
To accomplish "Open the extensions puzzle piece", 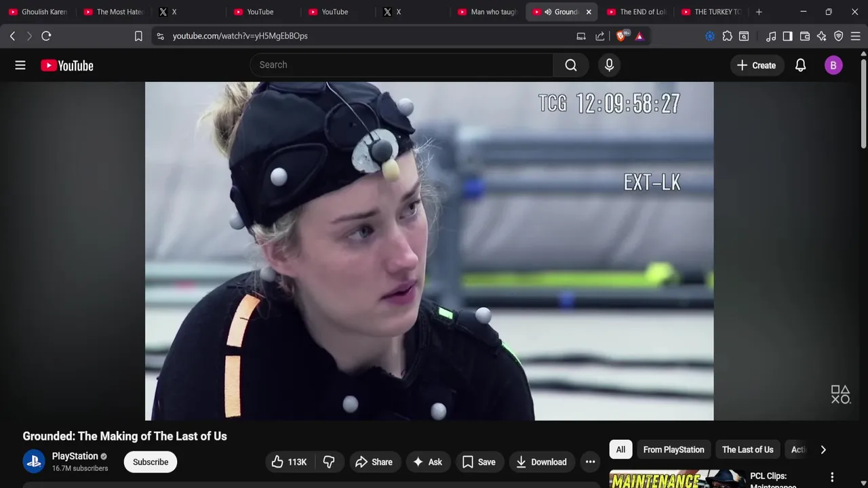I will tap(727, 36).
